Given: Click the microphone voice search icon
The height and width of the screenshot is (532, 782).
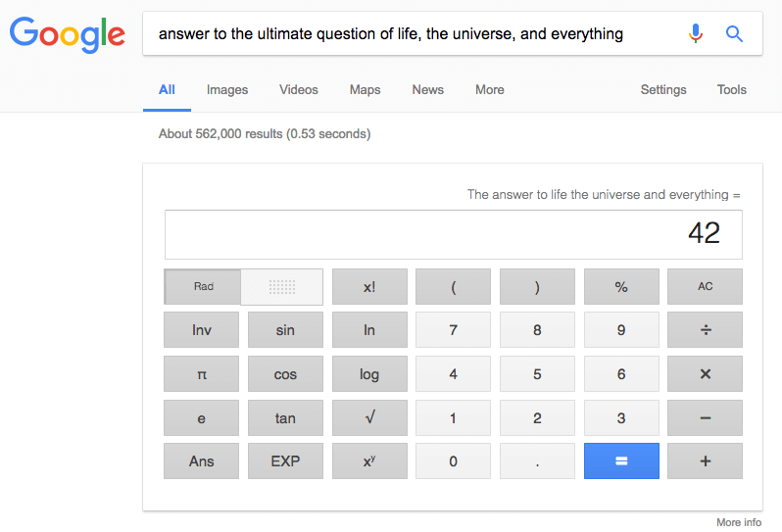Looking at the screenshot, I should (696, 34).
